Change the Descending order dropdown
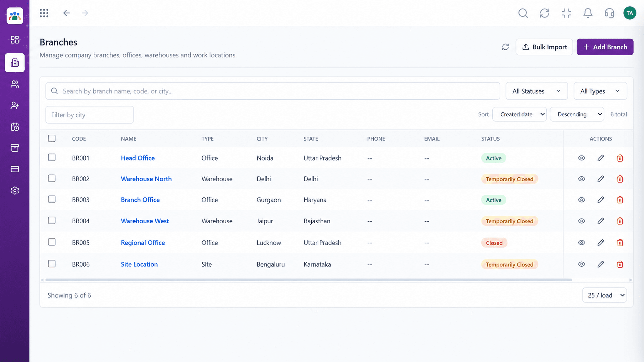Screen dimensions: 644x362 (x=577, y=114)
